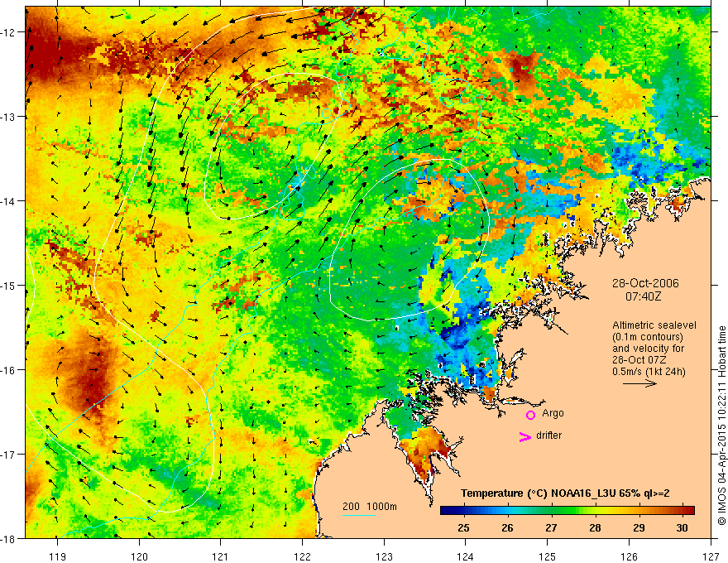Viewport: 728px width, 563px height.
Task: Click the '0.5m/s (1kt 24h)' text
Action: [x=649, y=372]
